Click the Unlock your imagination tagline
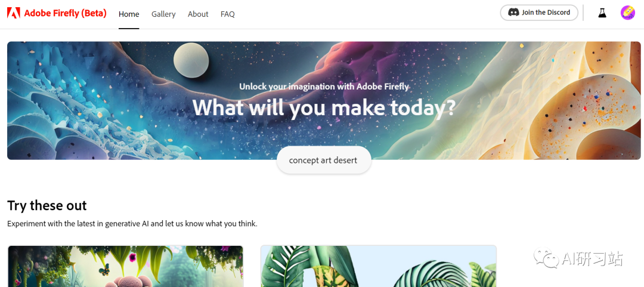 [x=324, y=87]
